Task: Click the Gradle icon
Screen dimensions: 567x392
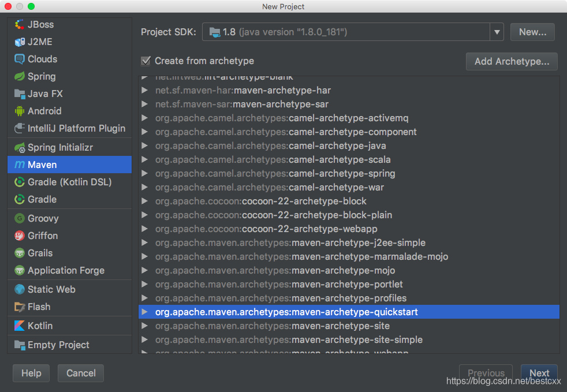Action: (x=20, y=199)
